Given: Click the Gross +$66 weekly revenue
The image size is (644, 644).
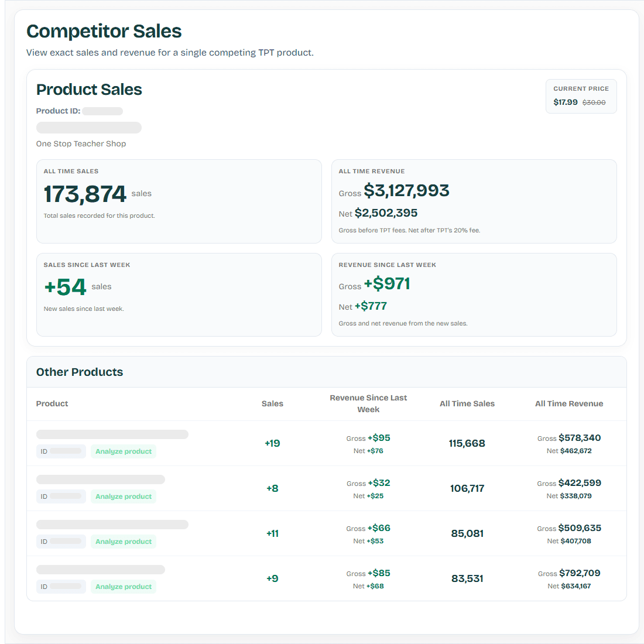Looking at the screenshot, I should point(368,528).
